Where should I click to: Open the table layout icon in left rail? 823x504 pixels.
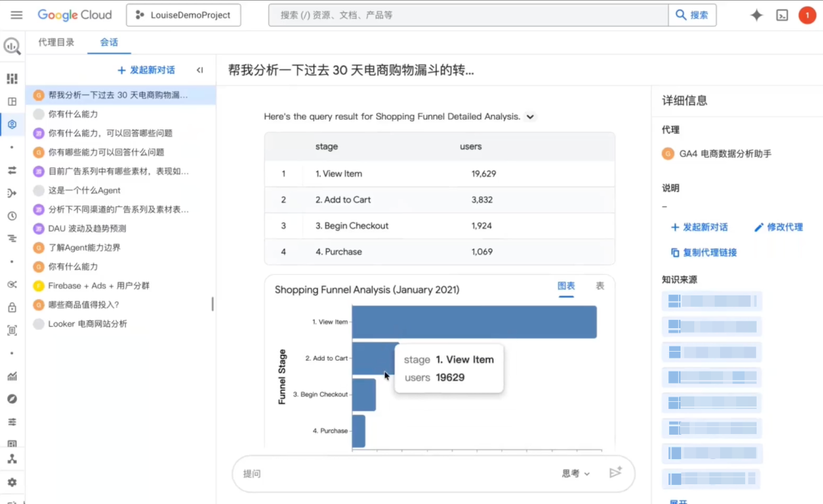pos(12,102)
